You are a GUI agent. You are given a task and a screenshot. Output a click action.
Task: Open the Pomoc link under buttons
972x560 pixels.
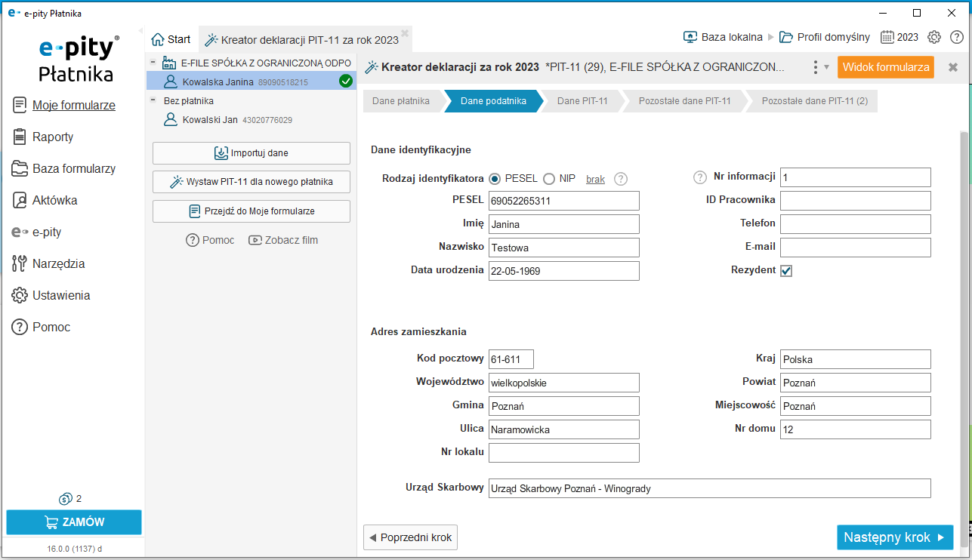pyautogui.click(x=210, y=240)
